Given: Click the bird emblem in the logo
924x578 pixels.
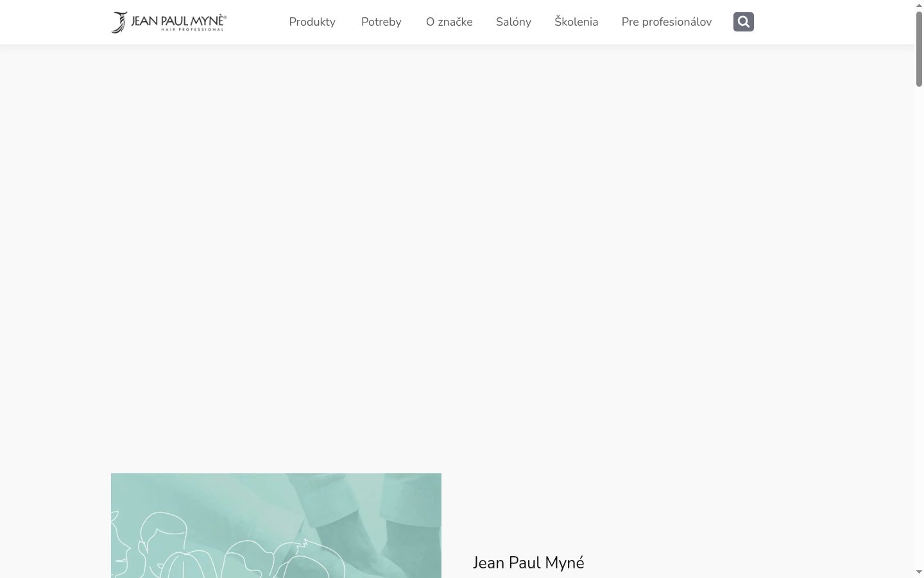Looking at the screenshot, I should pyautogui.click(x=119, y=22).
